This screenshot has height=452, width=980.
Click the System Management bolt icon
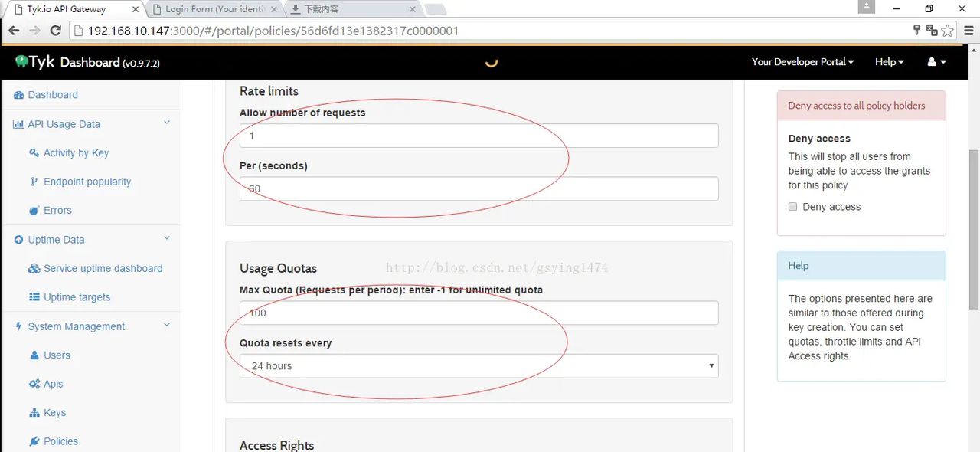pos(18,326)
